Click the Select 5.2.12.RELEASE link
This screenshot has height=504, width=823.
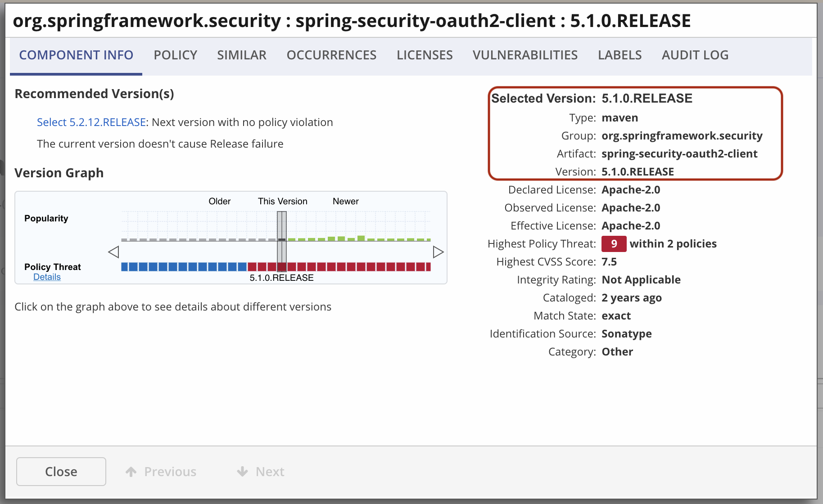coord(91,122)
